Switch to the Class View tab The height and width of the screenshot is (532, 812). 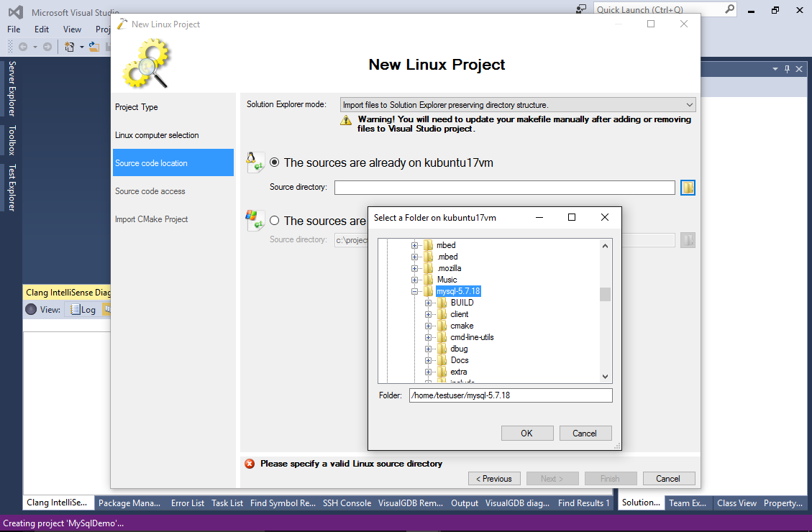tap(736, 503)
